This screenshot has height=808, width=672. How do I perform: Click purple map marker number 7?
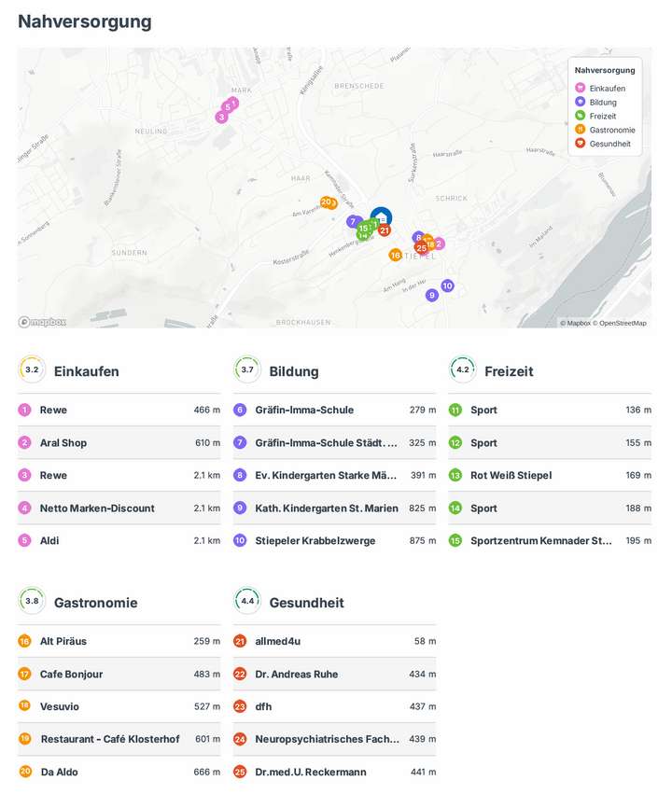[x=353, y=222]
